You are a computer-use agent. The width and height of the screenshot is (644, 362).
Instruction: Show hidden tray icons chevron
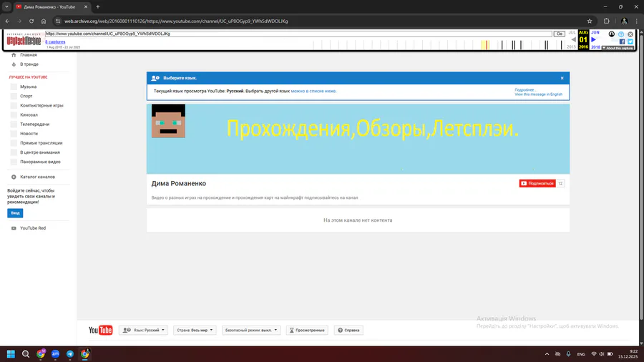pyautogui.click(x=547, y=354)
